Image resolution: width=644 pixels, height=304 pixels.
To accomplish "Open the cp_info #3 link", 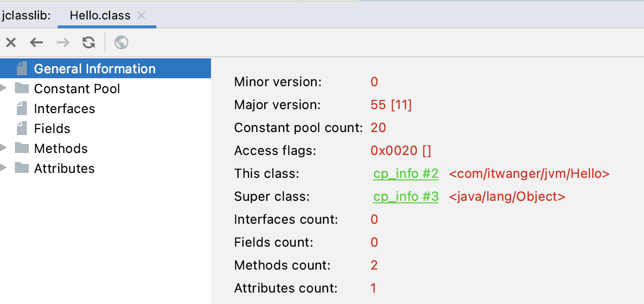I will pos(406,197).
